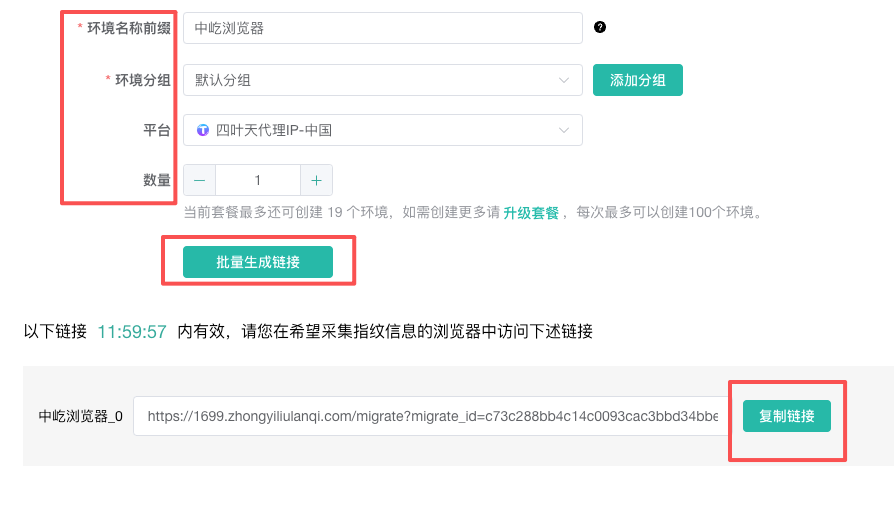Focus the 环境名称前缀 text field

(x=382, y=28)
